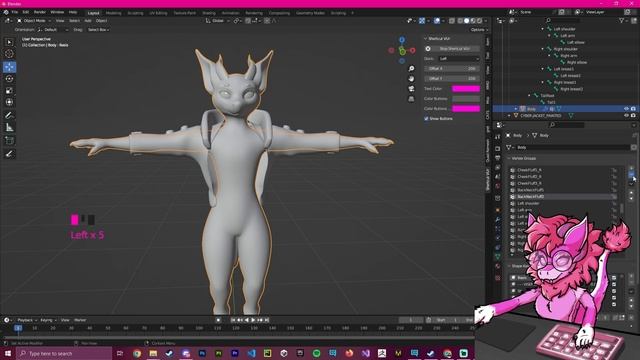Collapse the Vertex Groups panel
The width and height of the screenshot is (640, 360).
coord(524,158)
